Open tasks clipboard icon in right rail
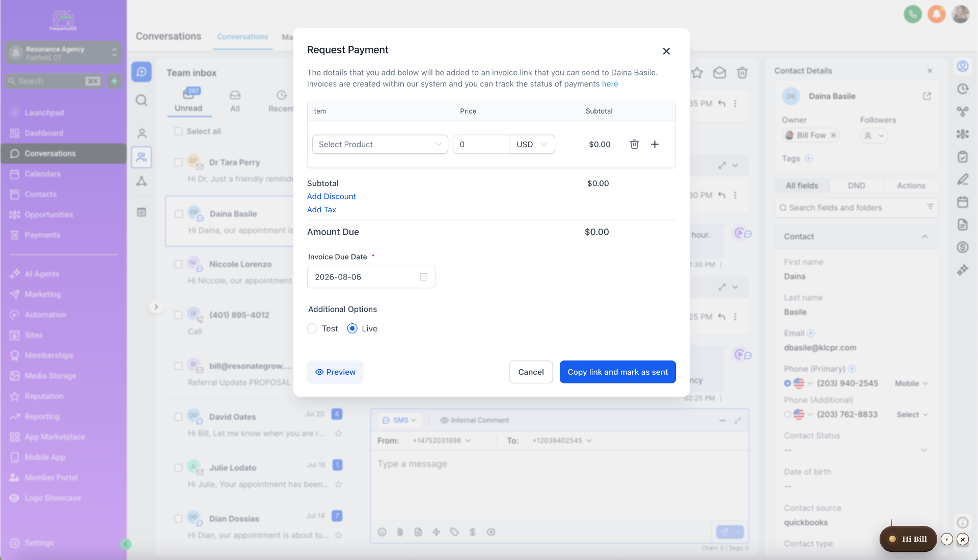The width and height of the screenshot is (978, 560). (x=962, y=157)
